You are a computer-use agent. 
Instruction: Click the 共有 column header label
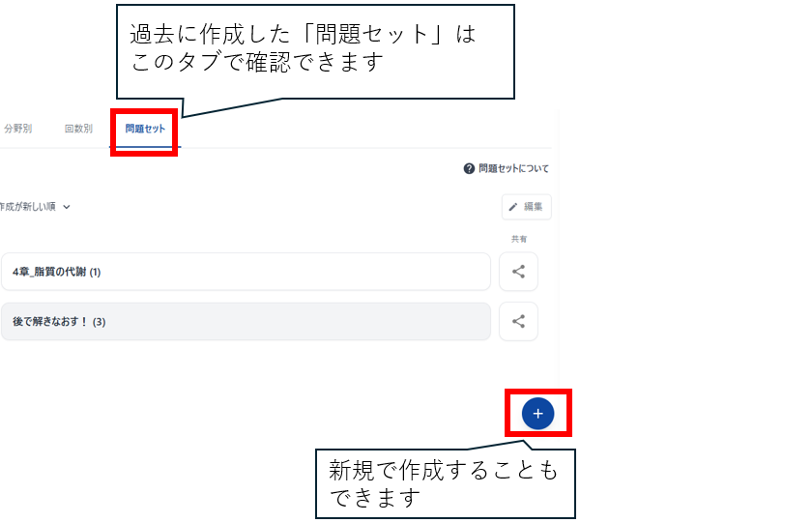click(x=519, y=239)
